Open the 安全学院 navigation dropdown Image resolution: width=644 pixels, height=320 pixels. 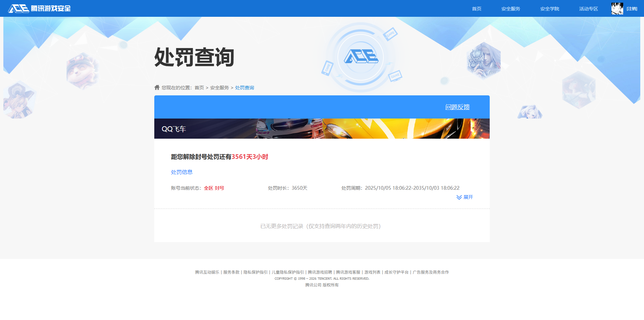[549, 8]
